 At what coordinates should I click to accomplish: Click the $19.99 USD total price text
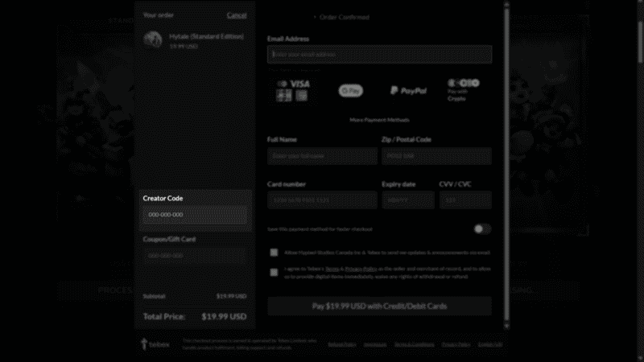click(x=224, y=316)
